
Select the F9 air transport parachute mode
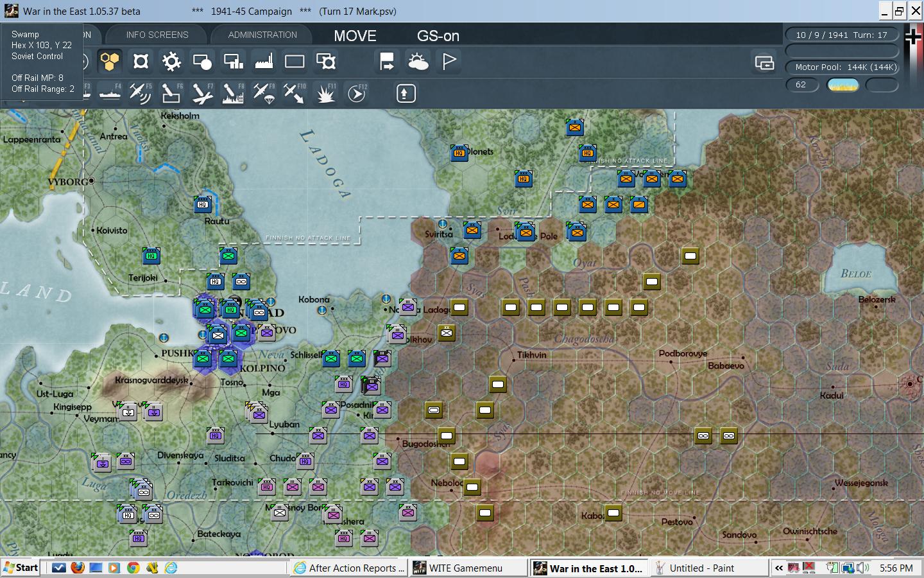[x=264, y=94]
